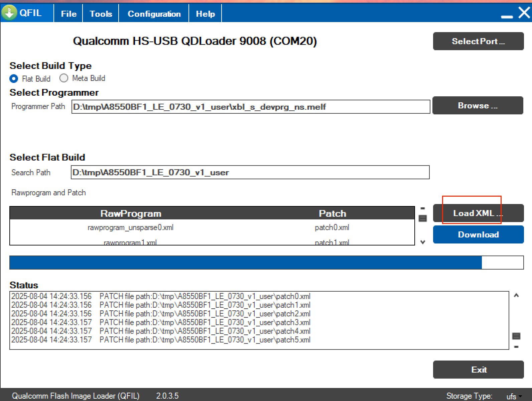Click the Qualcomm HS-USB QDLoader 9008 port title

tap(195, 41)
